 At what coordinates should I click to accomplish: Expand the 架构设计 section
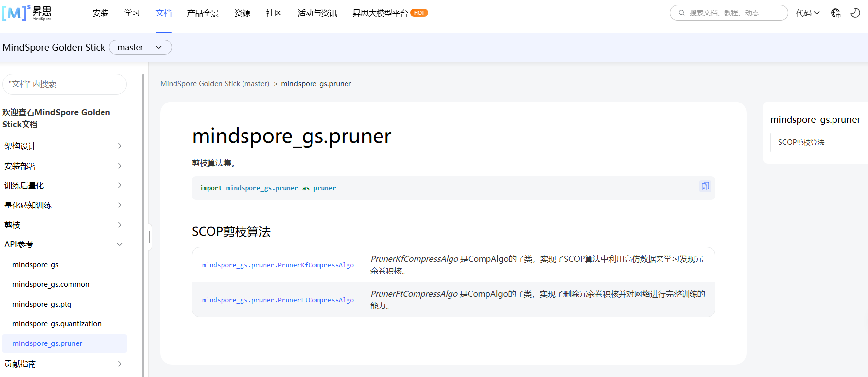(120, 146)
